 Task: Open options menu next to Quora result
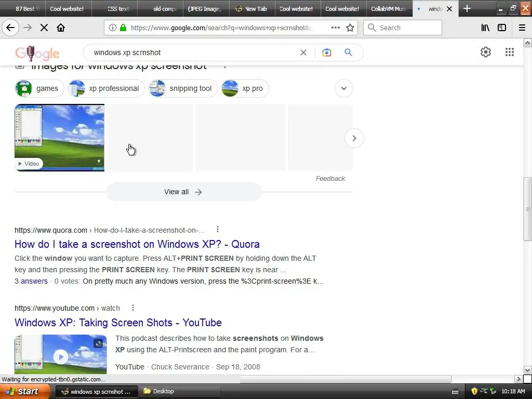(218, 230)
